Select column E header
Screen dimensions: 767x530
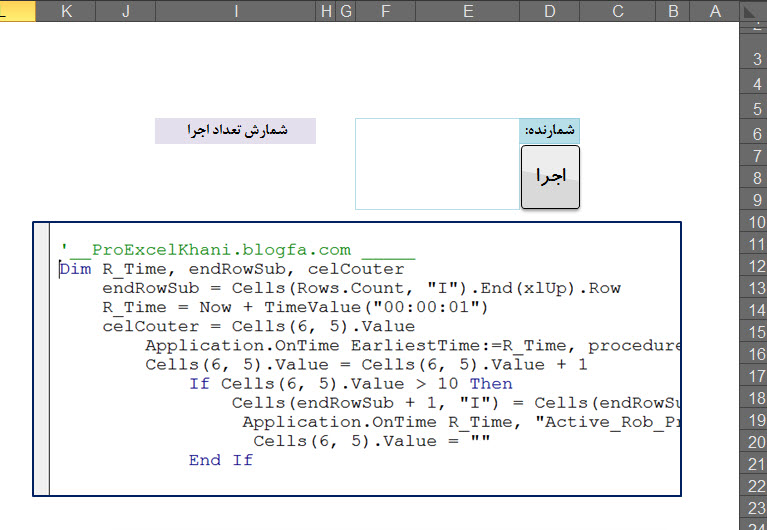(468, 11)
